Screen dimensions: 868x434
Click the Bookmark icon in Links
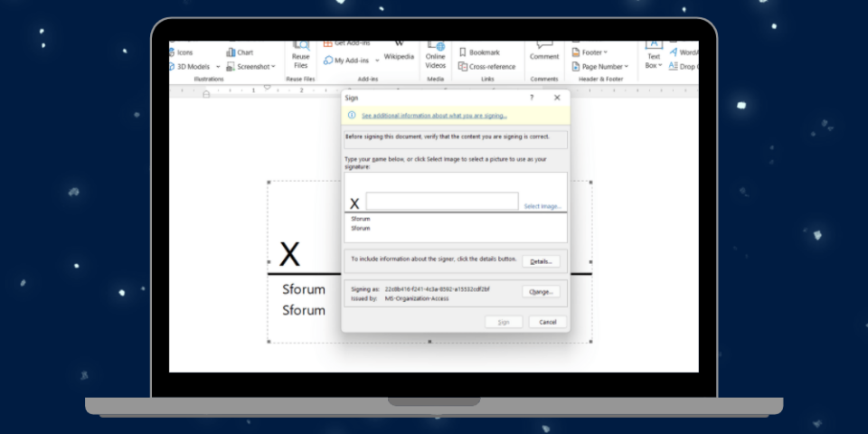pos(463,52)
